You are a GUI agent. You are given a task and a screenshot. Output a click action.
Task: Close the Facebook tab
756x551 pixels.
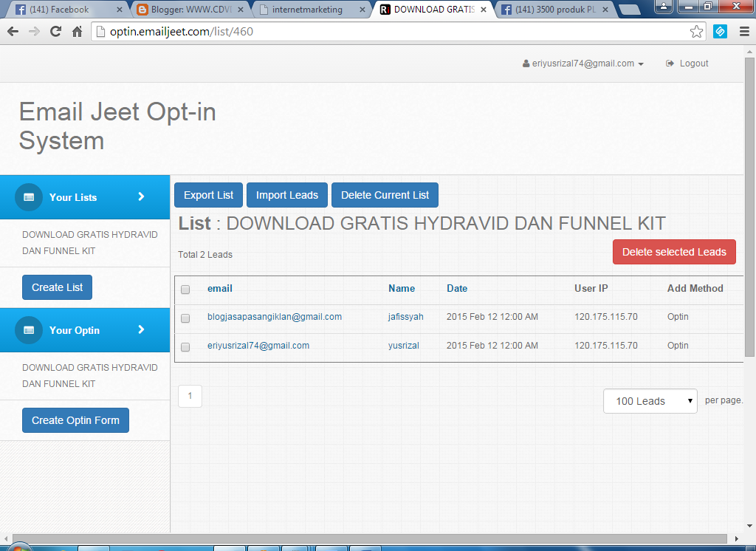119,10
